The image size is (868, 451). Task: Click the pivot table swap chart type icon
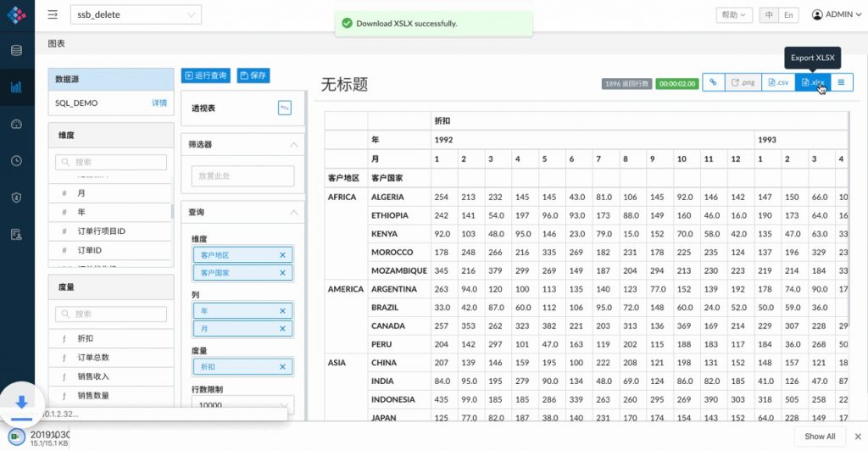coord(285,108)
